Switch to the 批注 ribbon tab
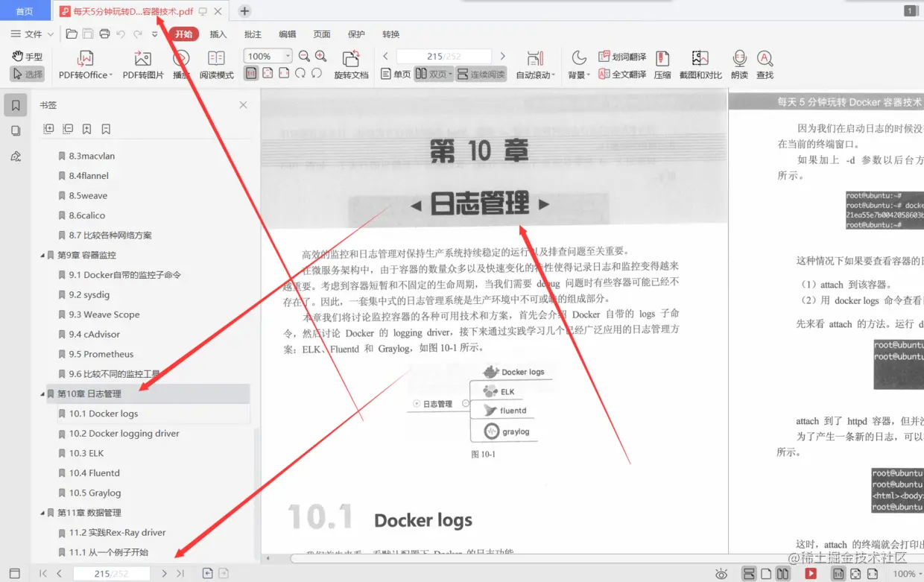 coord(253,34)
